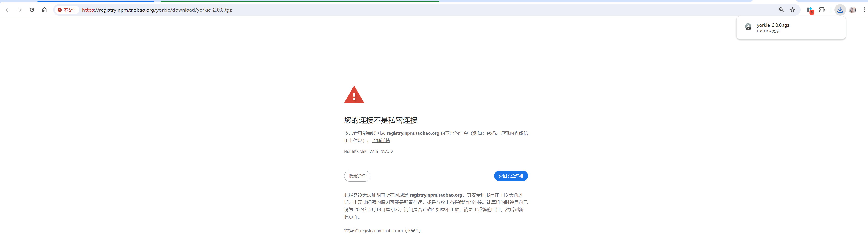868x244 pixels.
Task: Go to the browser home page
Action: tap(44, 10)
